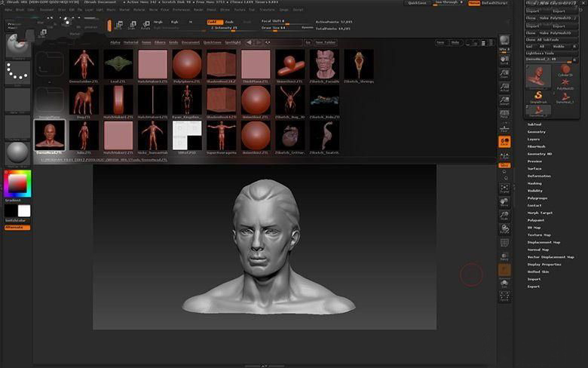Click the BPR render sphere icon
588x368 pixels.
pyautogui.click(x=504, y=40)
